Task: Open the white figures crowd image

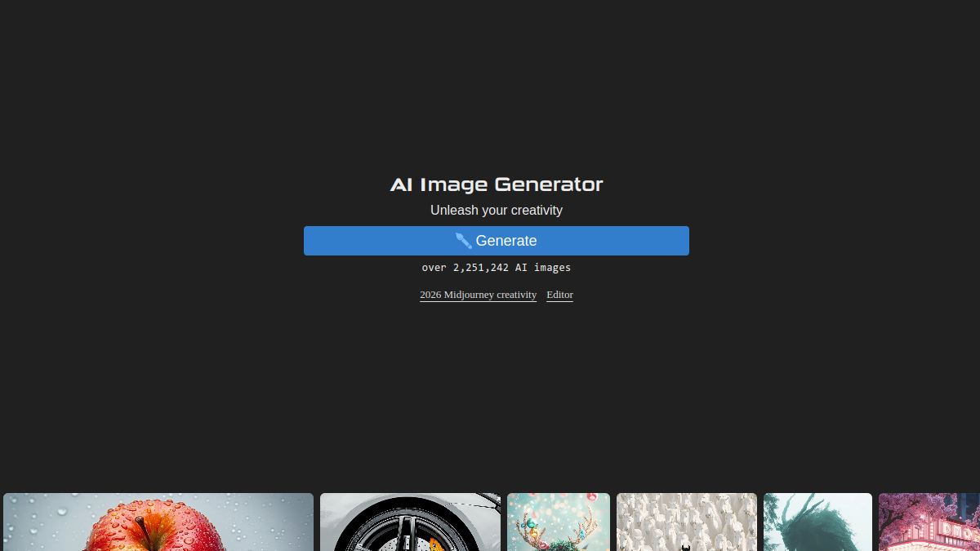Action: [687, 522]
